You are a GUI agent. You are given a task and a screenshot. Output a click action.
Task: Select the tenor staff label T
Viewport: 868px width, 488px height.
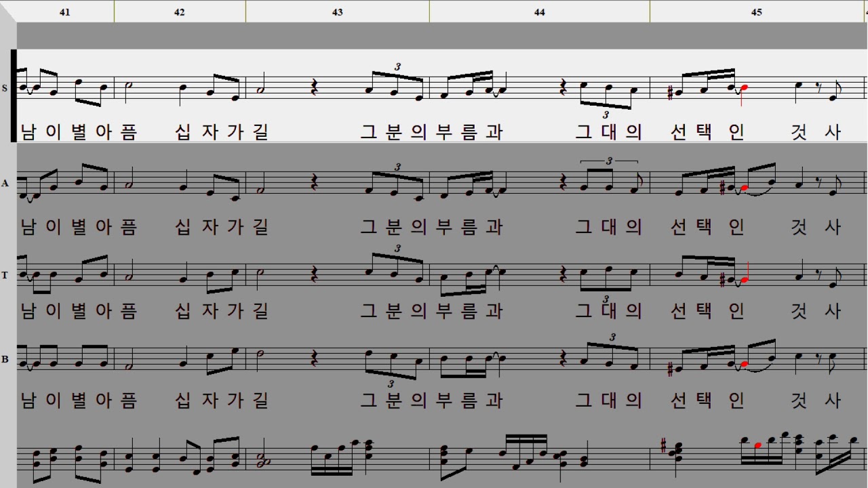(x=5, y=275)
